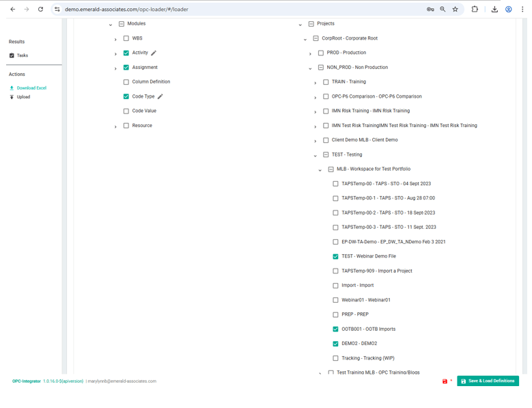Check the Tracking - Tracking (WIP) checkbox

pos(335,358)
